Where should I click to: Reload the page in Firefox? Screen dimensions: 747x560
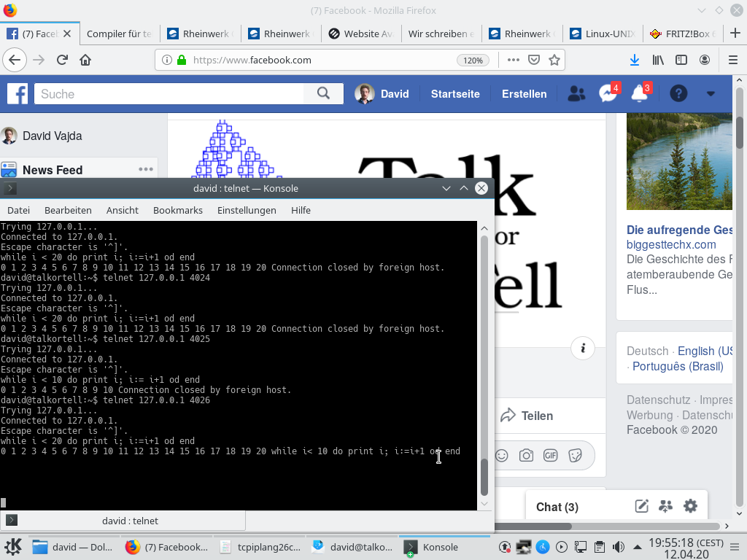[x=63, y=60]
